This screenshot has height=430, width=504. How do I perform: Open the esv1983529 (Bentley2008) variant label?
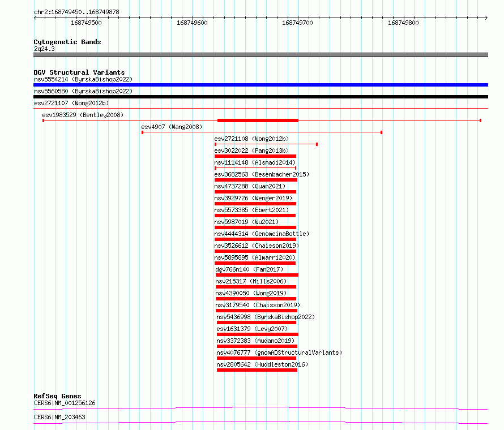point(82,115)
